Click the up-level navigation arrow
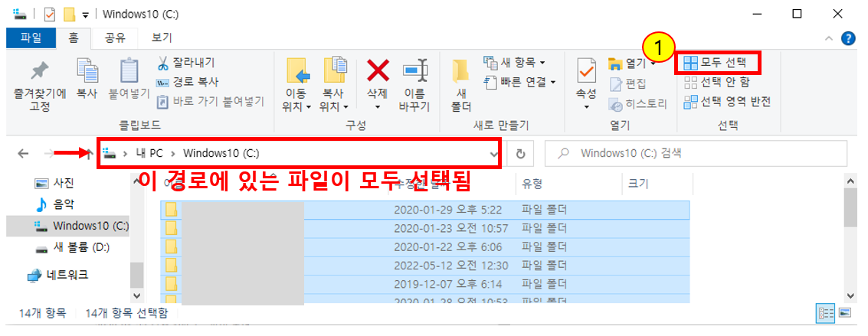Viewport: 868px width, 336px height. pos(88,154)
